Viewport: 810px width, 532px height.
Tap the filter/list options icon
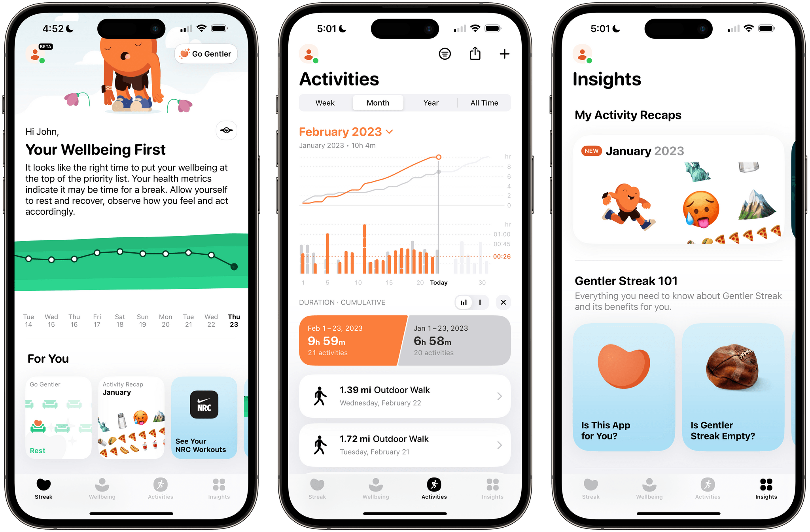click(445, 54)
